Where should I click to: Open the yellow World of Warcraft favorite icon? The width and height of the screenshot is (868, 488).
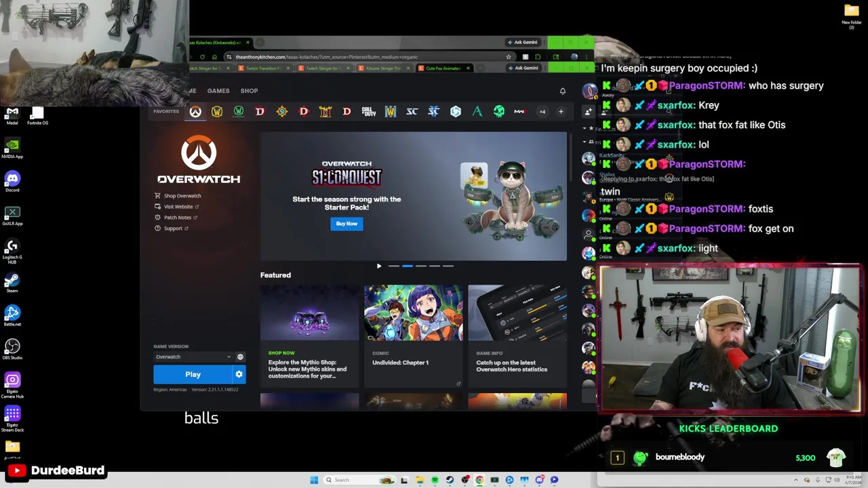[217, 112]
